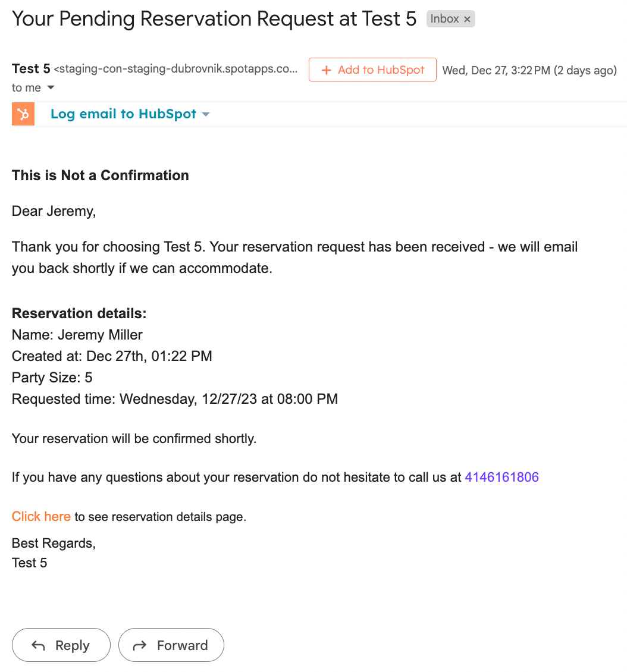Select the Inbox label tag
The image size is (627, 672).
click(447, 18)
